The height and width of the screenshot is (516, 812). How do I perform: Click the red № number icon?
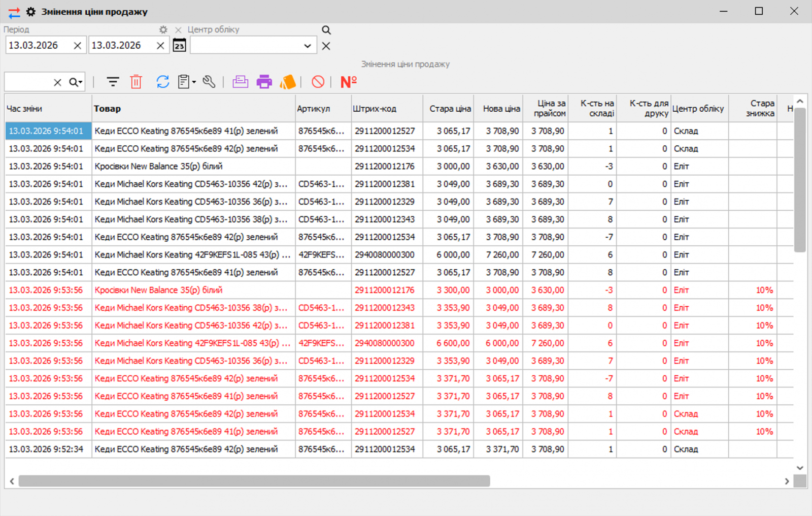coord(348,82)
